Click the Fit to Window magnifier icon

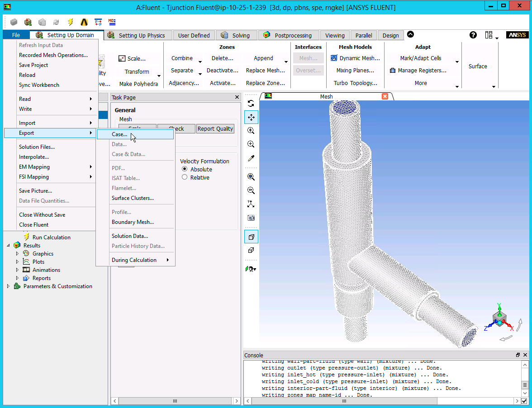[251, 177]
